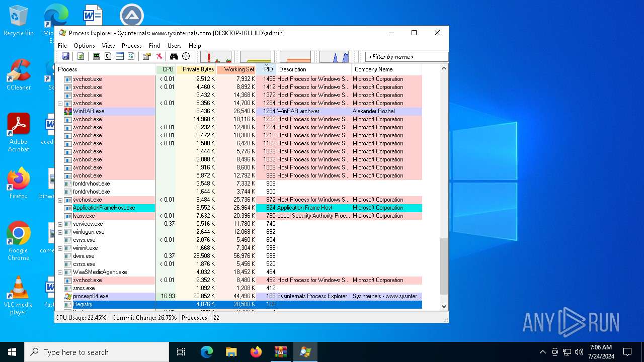Select the crosshair Find Window's Process icon
Screen dimensions: 644x362
pyautogui.click(x=186, y=56)
